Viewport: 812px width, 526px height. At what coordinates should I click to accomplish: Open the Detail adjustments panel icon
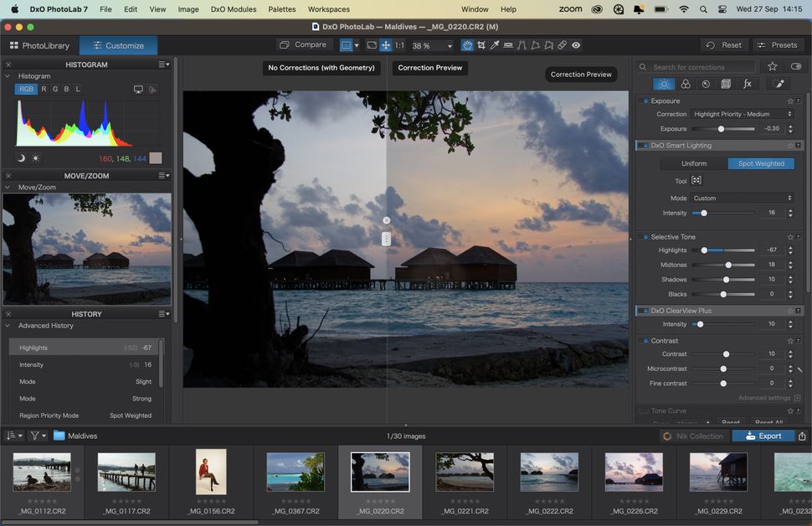pos(707,84)
